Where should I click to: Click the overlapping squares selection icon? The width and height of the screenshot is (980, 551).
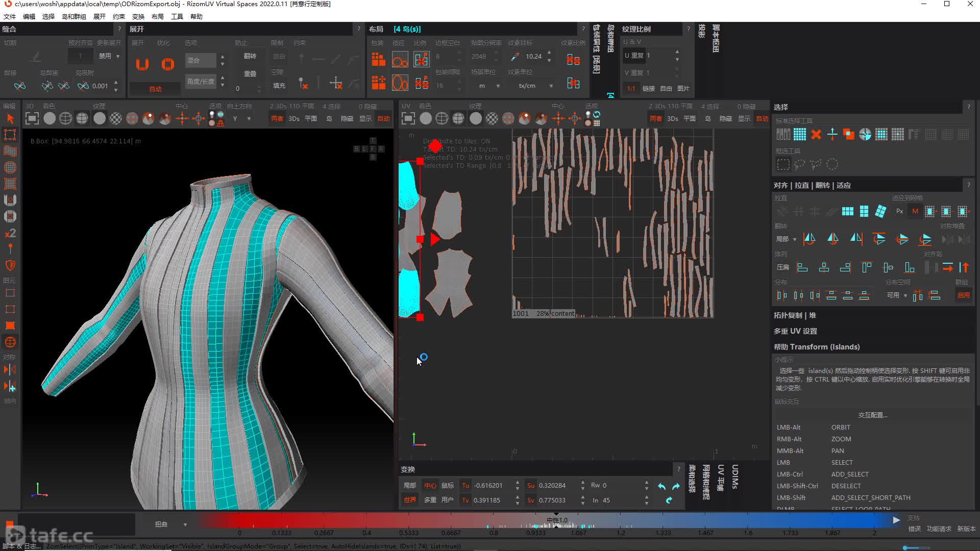pyautogui.click(x=849, y=135)
